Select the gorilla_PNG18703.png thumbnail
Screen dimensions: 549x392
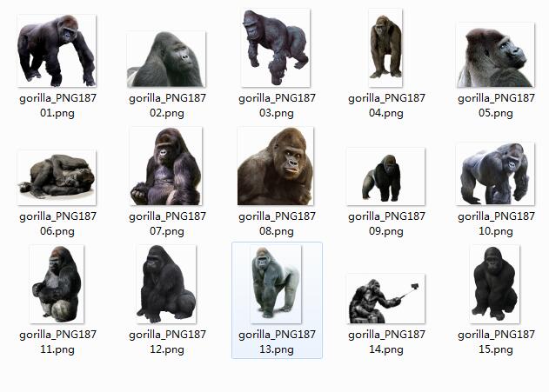pos(276,48)
